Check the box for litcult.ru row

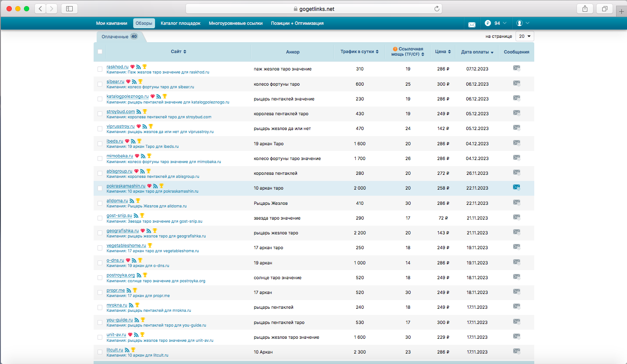click(100, 352)
